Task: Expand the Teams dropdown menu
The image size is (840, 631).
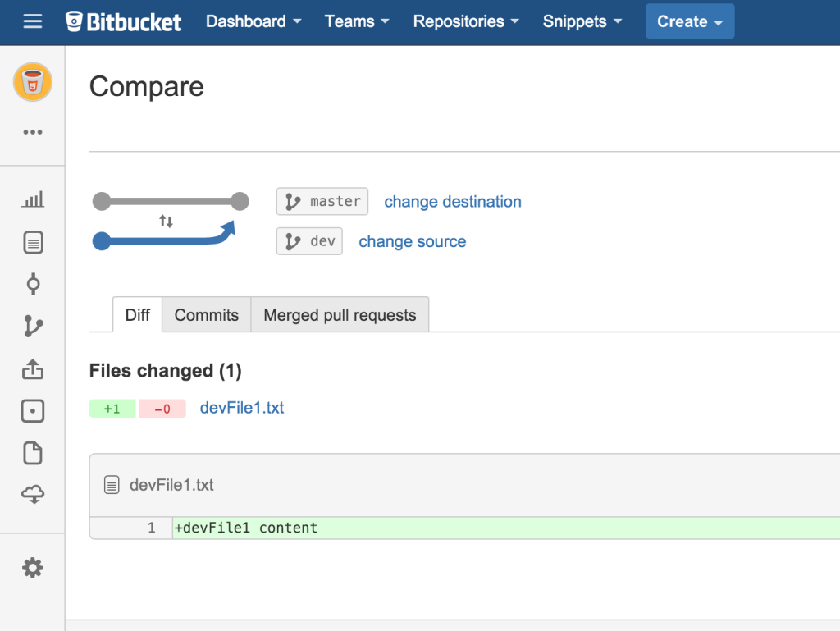Action: [x=357, y=22]
